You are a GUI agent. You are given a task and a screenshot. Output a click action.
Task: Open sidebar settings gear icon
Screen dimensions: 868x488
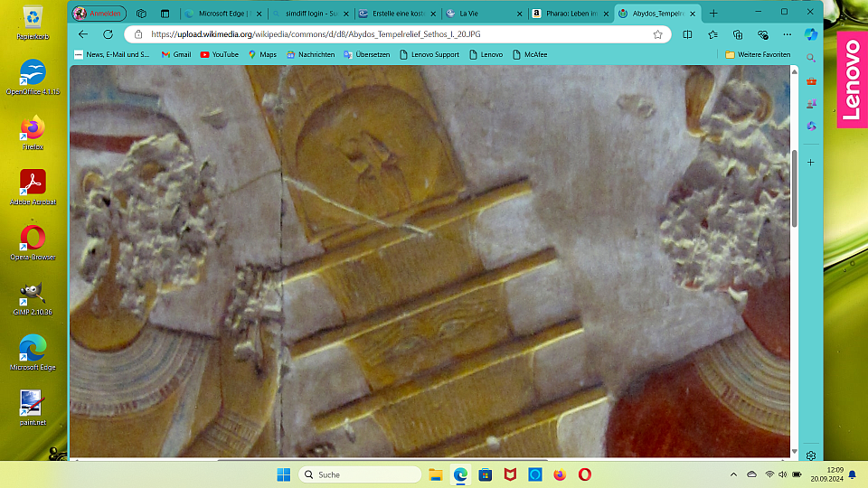click(811, 455)
